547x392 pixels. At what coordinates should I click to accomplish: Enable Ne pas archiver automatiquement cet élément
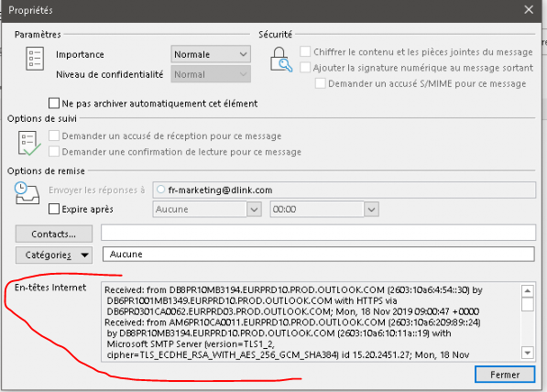click(x=54, y=103)
